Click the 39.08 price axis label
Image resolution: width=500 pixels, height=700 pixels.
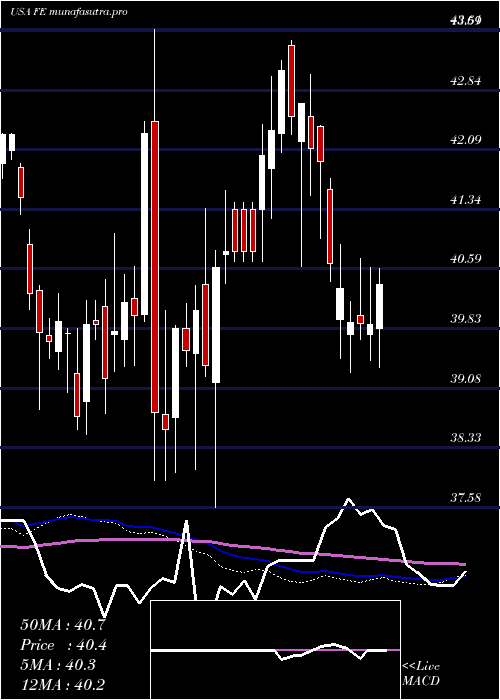pyautogui.click(x=466, y=378)
